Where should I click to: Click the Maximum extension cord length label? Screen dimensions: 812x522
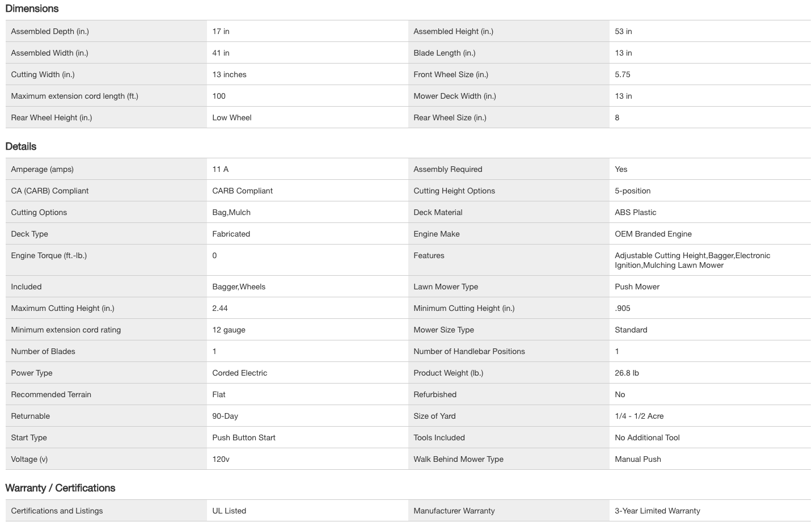[74, 96]
